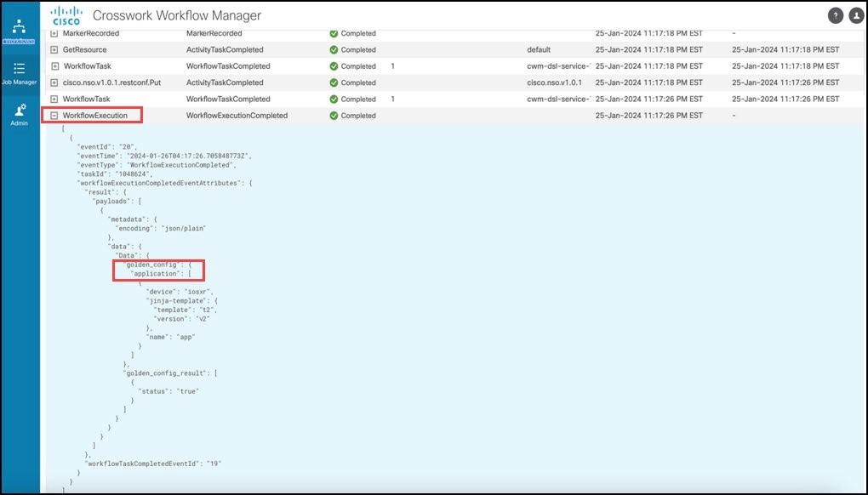
Task: Expand the second WorkflowTask row
Action: point(54,100)
